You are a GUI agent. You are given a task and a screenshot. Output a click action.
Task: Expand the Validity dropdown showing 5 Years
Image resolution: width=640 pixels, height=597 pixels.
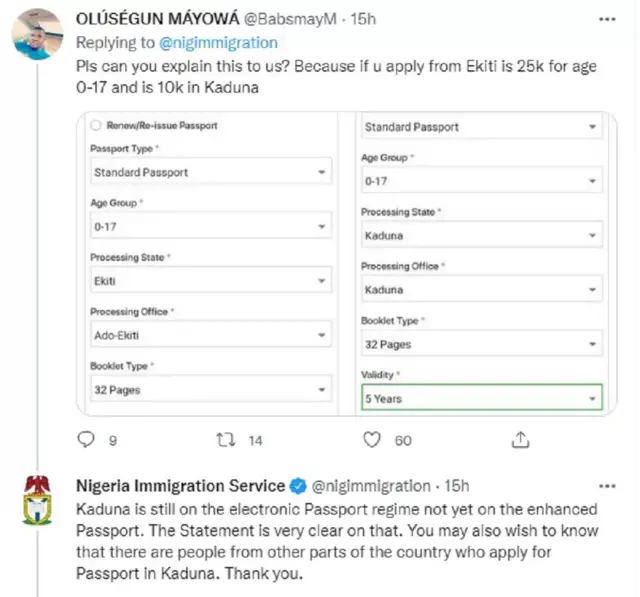(481, 398)
